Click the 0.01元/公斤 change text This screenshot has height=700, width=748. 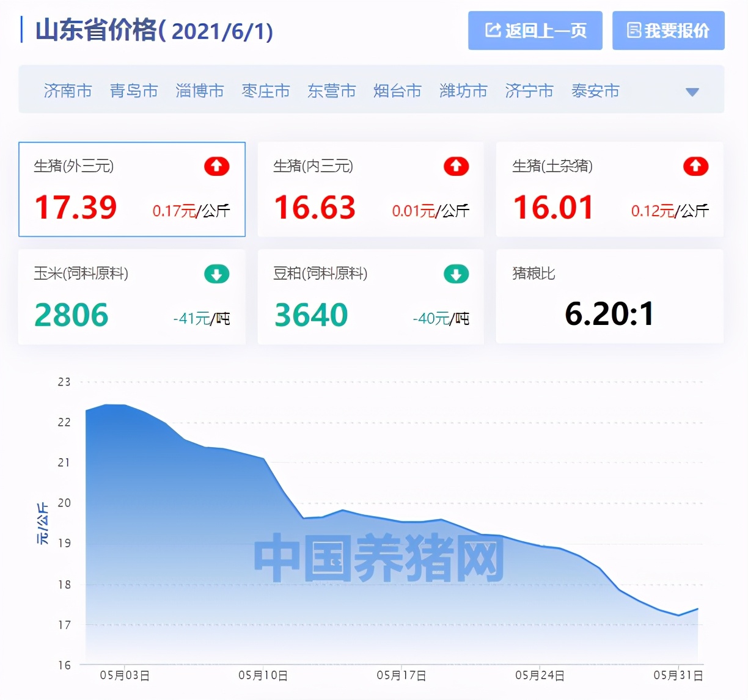(431, 211)
